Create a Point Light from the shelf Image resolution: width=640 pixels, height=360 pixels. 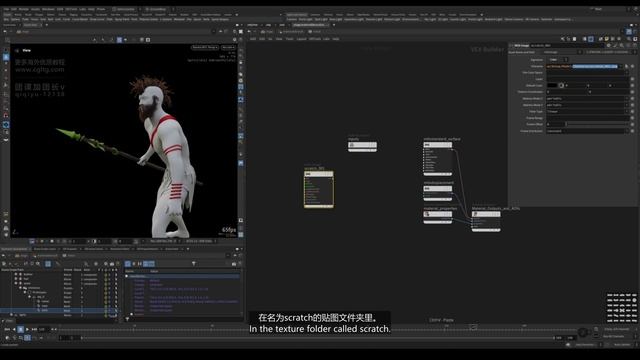coord(305,19)
